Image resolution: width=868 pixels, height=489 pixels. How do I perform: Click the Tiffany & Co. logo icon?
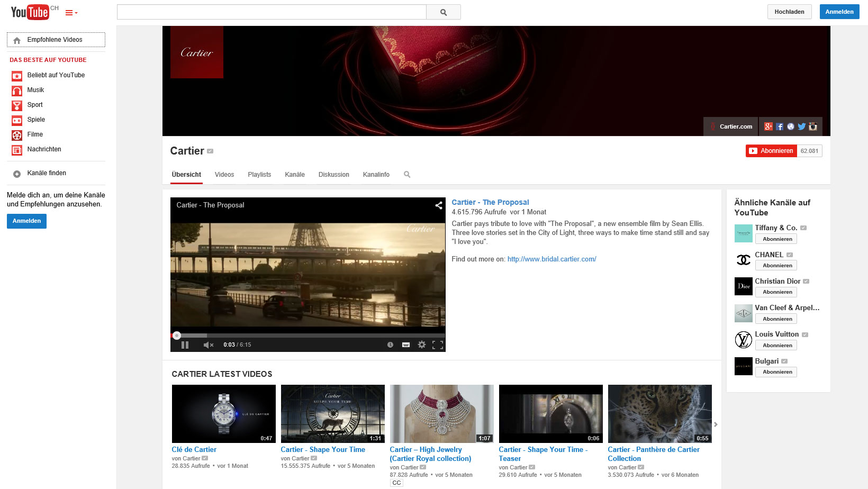tap(744, 233)
